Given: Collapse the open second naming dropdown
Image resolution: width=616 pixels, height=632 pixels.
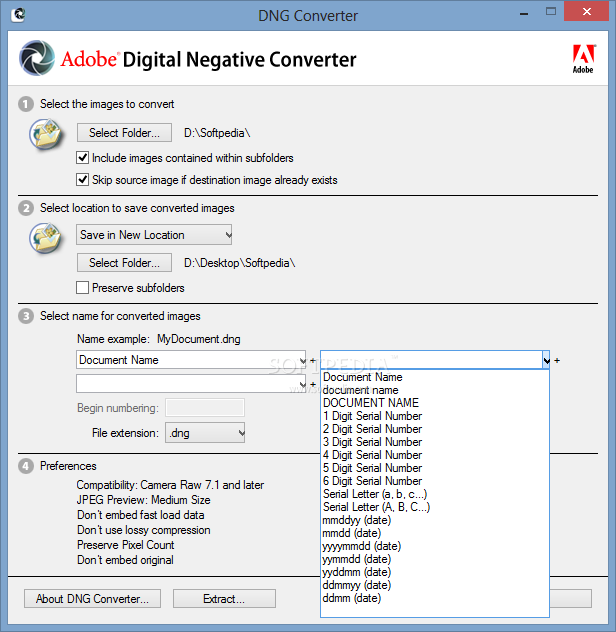Looking at the screenshot, I should [x=546, y=360].
